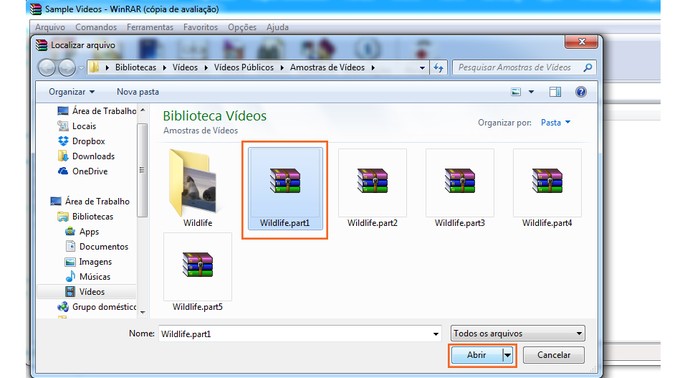The width and height of the screenshot is (695, 378).
Task: Open the Ferramentas menu
Action: point(150,27)
